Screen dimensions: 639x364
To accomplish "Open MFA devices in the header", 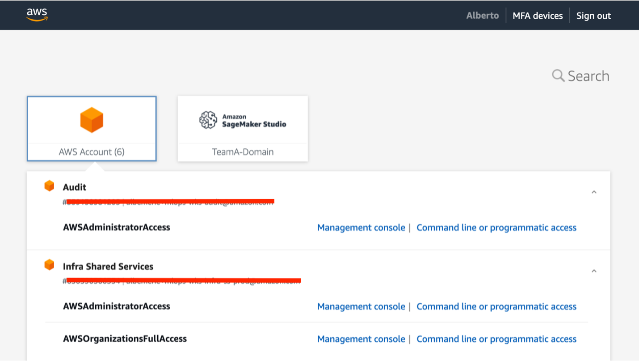I will tap(538, 16).
